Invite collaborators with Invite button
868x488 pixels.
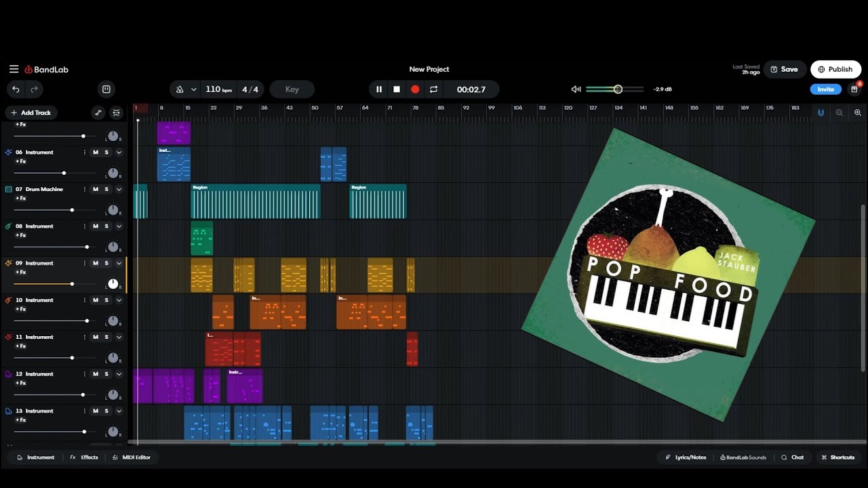click(x=825, y=89)
